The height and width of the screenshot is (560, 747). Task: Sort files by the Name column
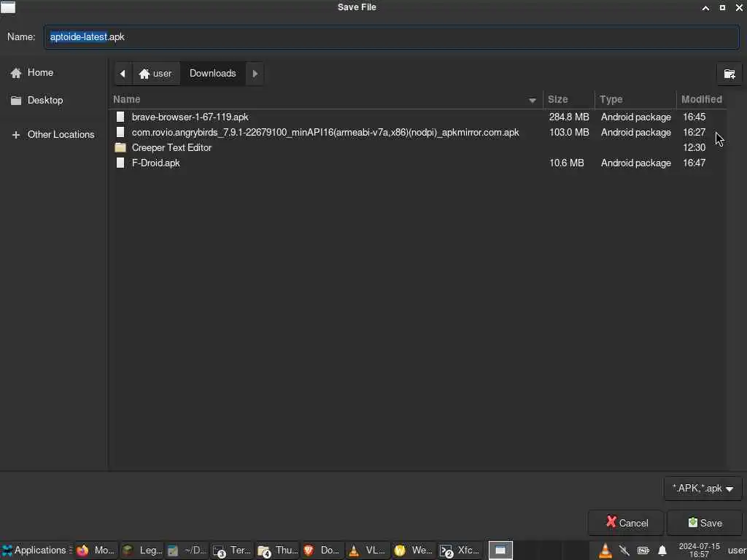(x=325, y=99)
